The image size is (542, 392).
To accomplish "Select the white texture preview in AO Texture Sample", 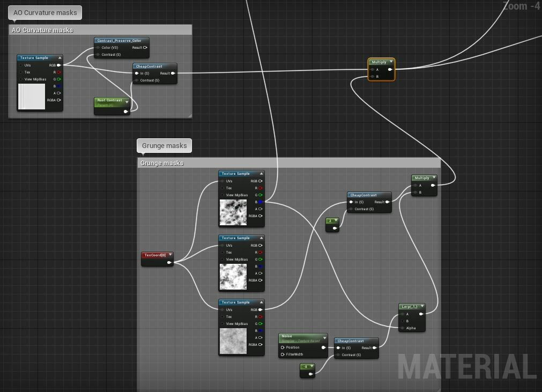I will [32, 97].
